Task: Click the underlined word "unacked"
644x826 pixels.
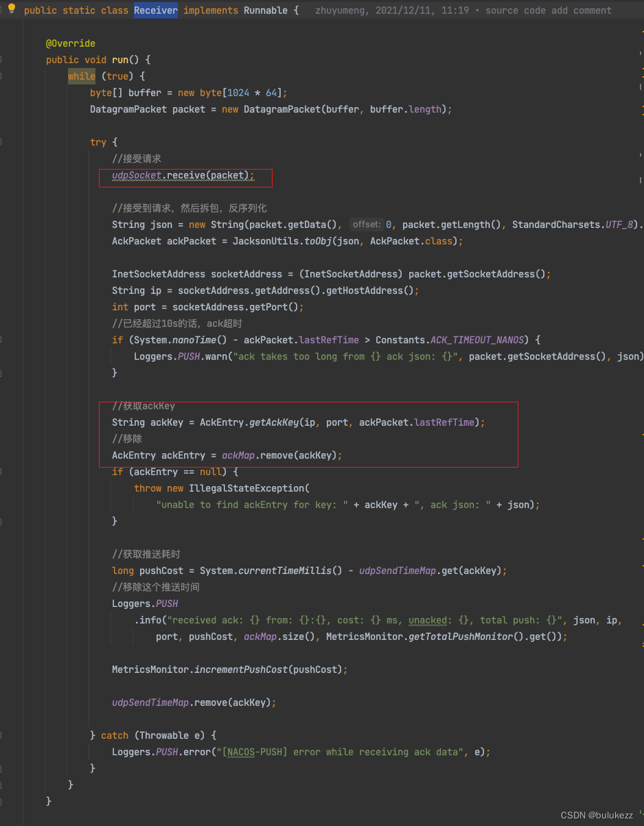Action: point(428,620)
